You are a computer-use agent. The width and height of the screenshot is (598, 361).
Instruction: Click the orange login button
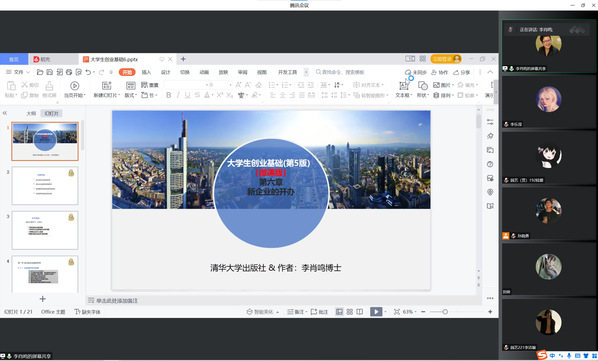[446, 59]
